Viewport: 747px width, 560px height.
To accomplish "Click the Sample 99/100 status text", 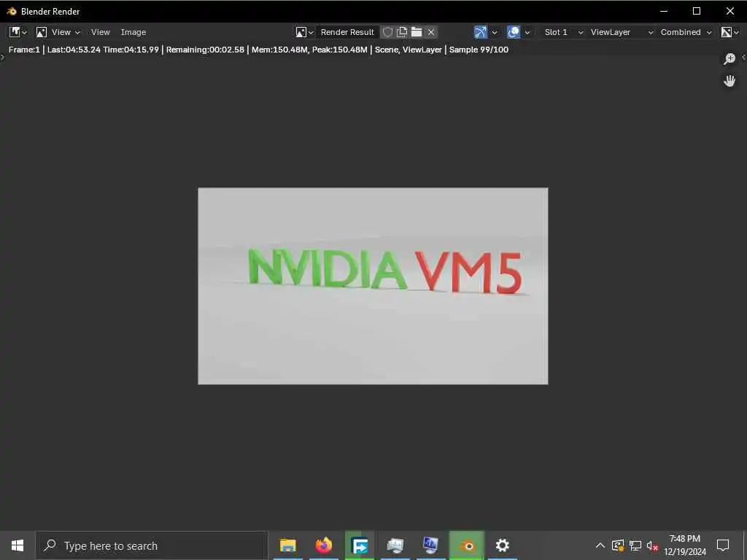I will coord(479,50).
